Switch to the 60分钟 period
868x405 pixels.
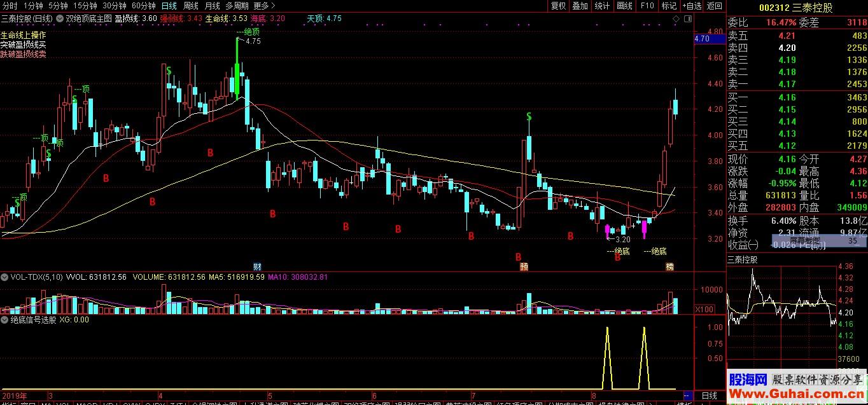[144, 6]
